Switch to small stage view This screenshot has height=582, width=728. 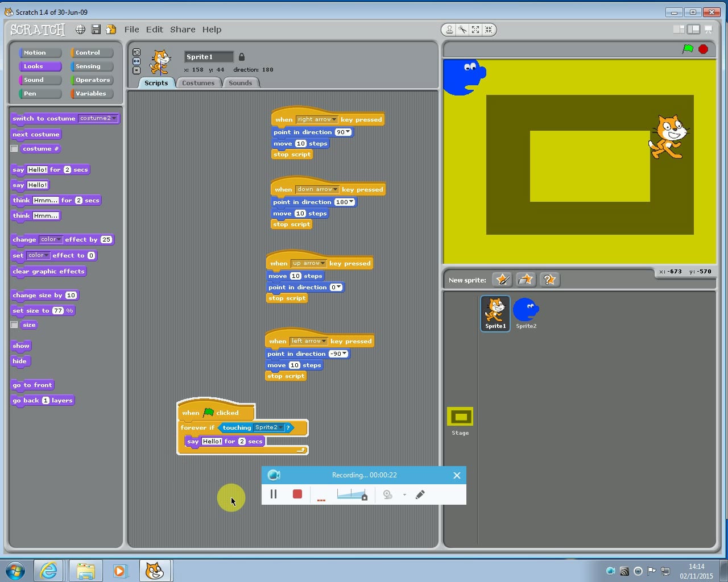[x=679, y=30]
